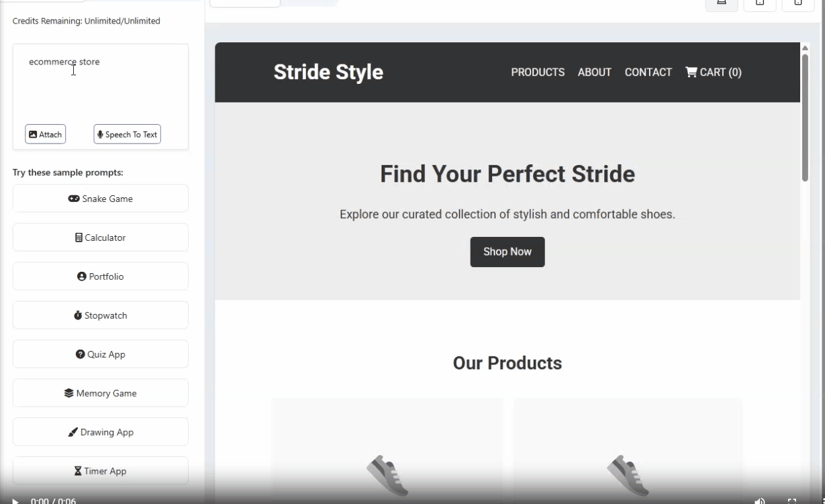The image size is (825, 504).
Task: Switch preview to tablet view
Action: (x=760, y=3)
